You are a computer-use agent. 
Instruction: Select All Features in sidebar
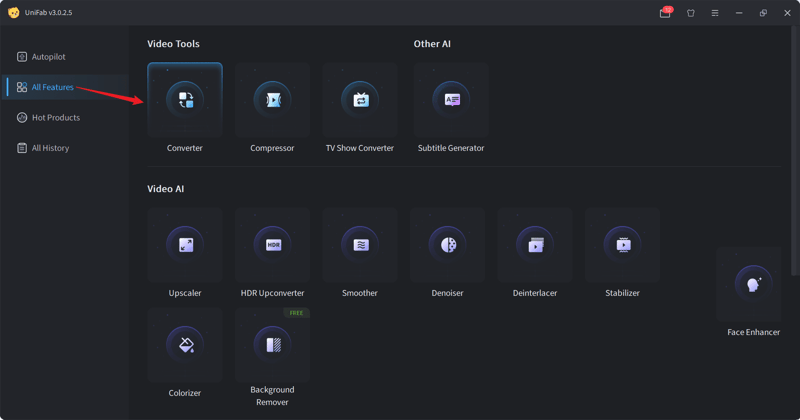[52, 87]
